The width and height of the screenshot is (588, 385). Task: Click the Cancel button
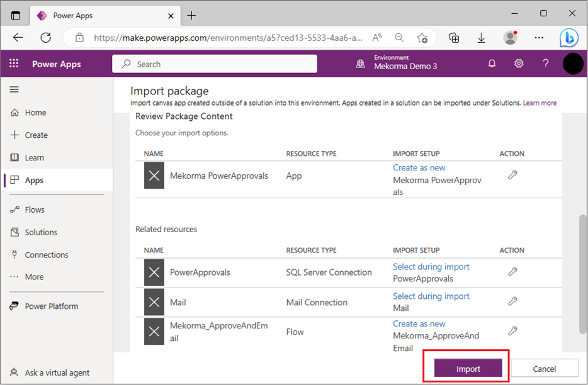click(544, 369)
